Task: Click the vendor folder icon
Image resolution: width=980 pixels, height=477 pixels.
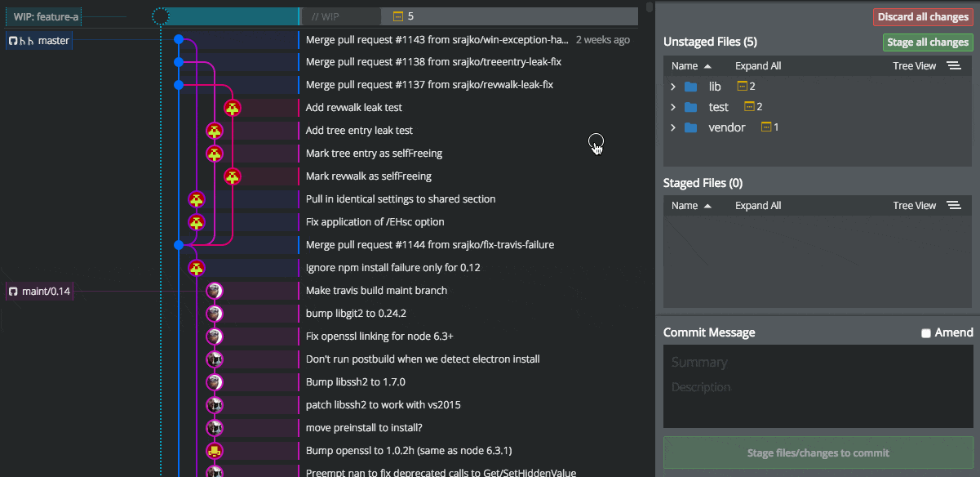Action: point(691,127)
